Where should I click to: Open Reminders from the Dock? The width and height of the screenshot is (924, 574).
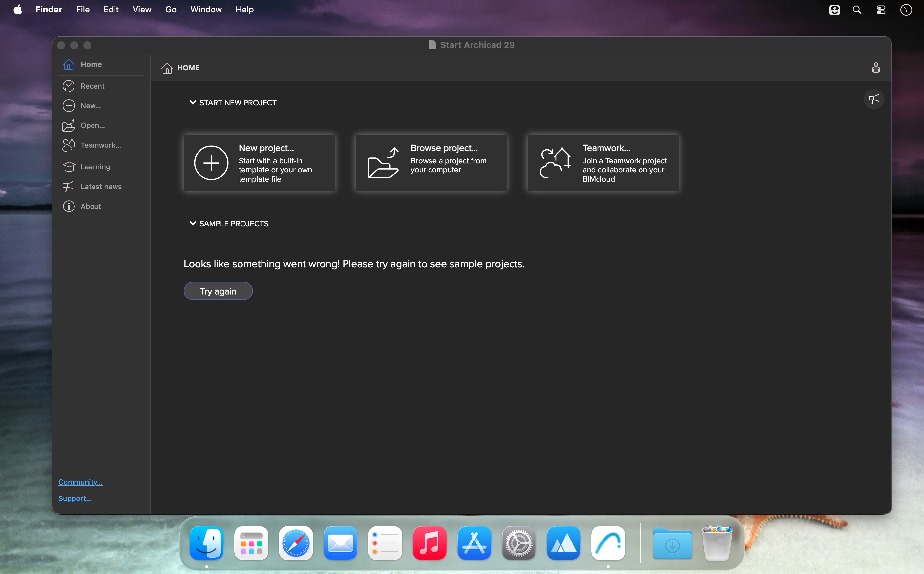pyautogui.click(x=385, y=543)
